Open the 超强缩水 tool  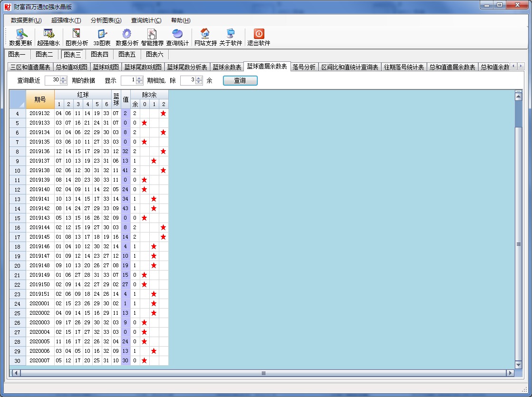[x=48, y=37]
